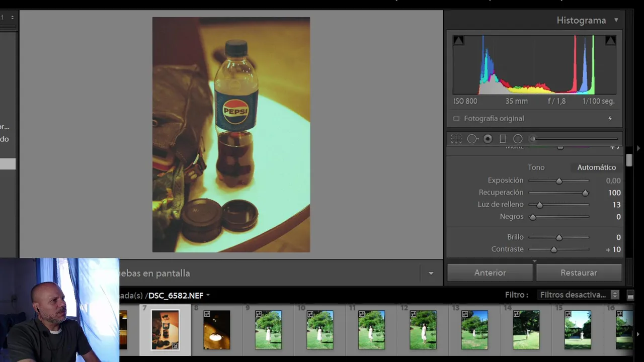Adjust the Negros slider
644x362 pixels.
pos(558,217)
